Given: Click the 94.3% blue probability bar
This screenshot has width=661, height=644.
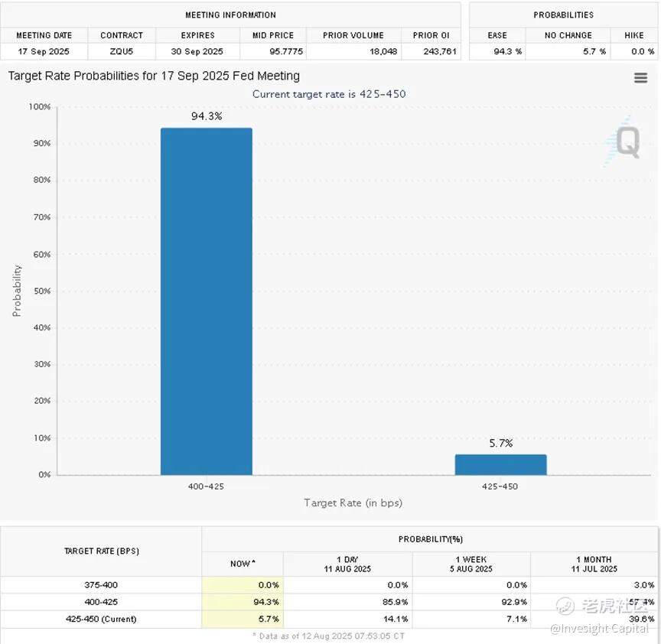Looking at the screenshot, I should click(x=206, y=301).
